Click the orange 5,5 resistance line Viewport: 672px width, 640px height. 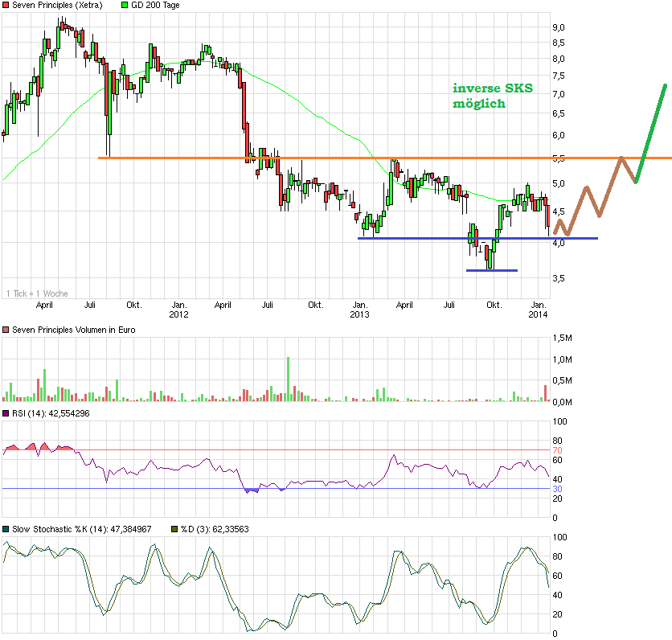pos(385,158)
